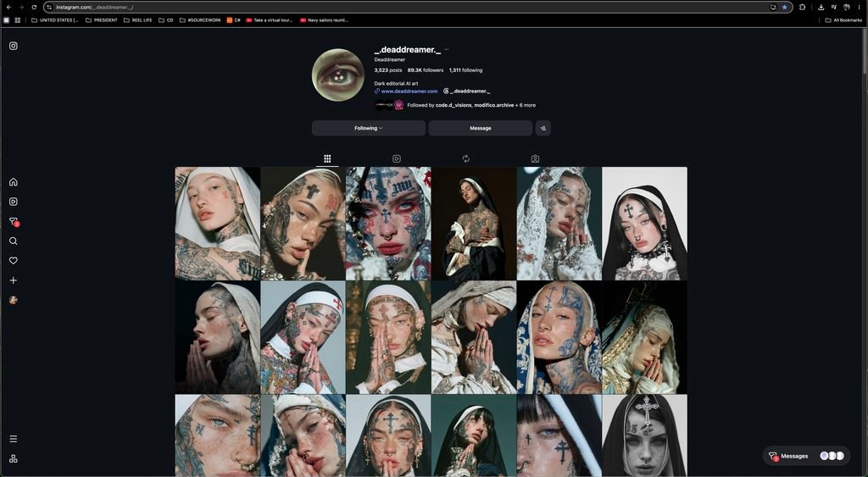Open options dots next to _.deaddreamer._ username
Screen dimensions: 868x477
pos(446,50)
